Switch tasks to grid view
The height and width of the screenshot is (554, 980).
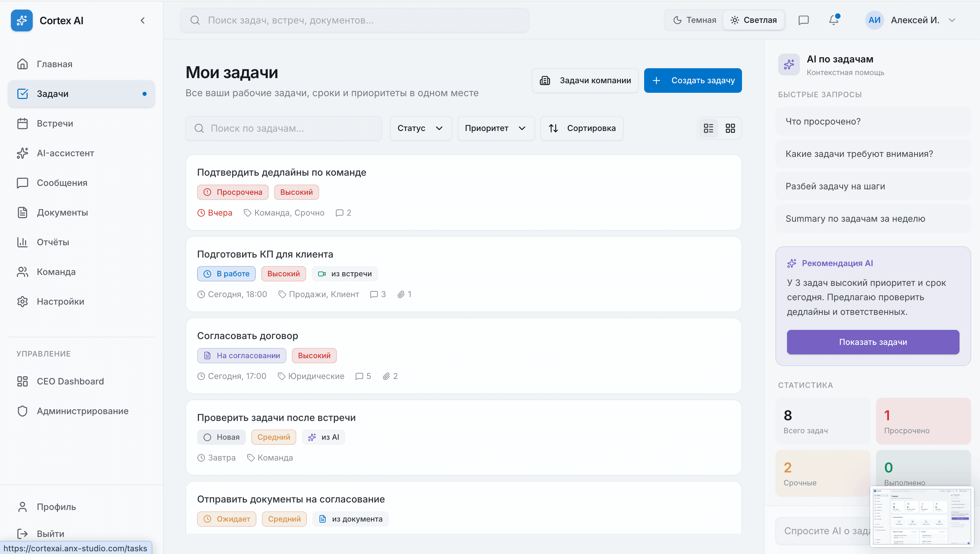[730, 128]
